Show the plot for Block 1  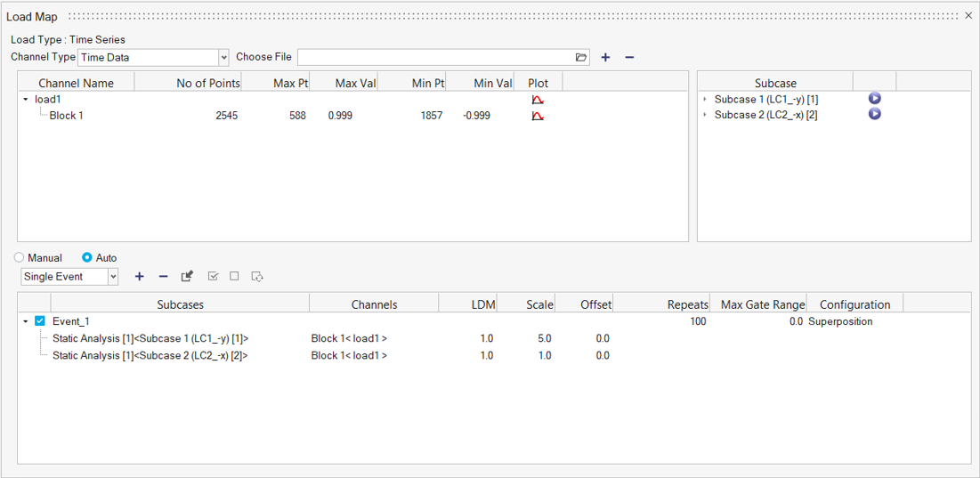pyautogui.click(x=538, y=116)
